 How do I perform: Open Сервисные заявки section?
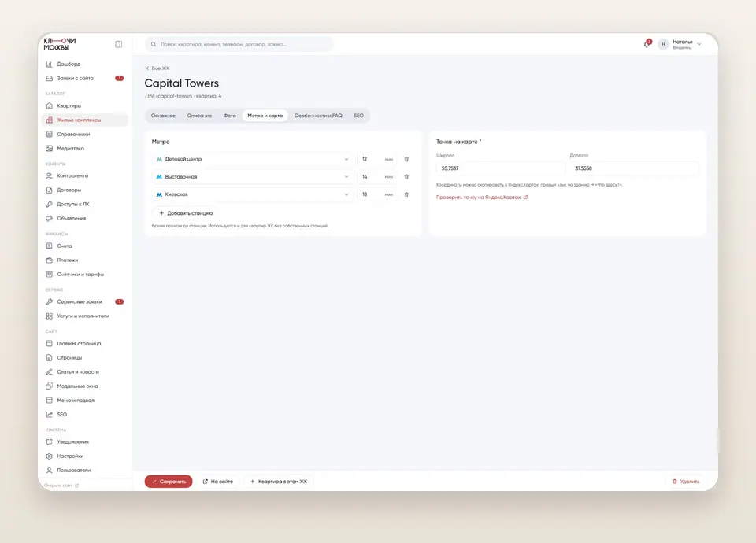click(85, 301)
